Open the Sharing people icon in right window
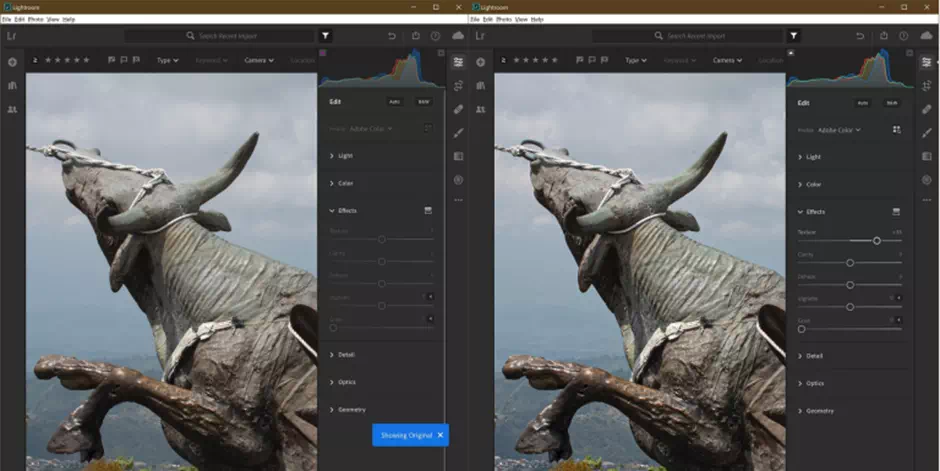940x471 pixels. (x=481, y=110)
